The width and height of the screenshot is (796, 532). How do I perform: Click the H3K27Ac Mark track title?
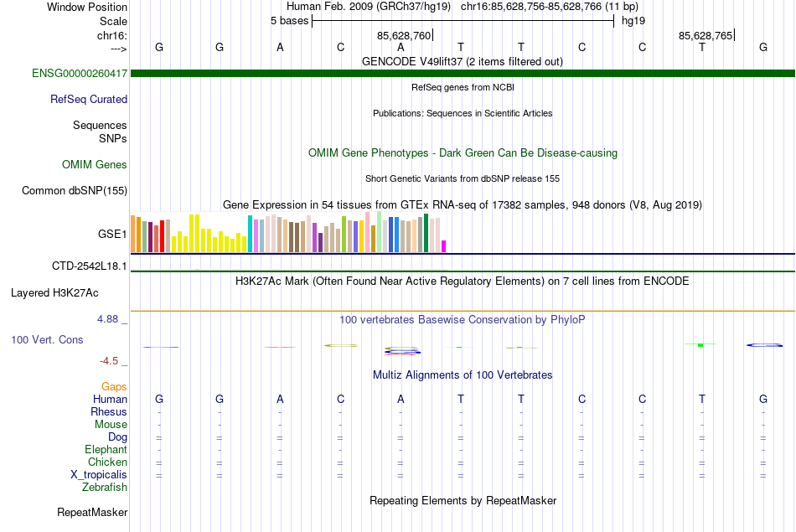click(463, 281)
